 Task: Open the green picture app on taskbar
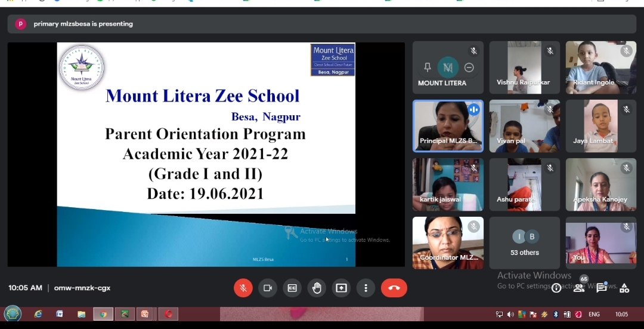coord(125,314)
